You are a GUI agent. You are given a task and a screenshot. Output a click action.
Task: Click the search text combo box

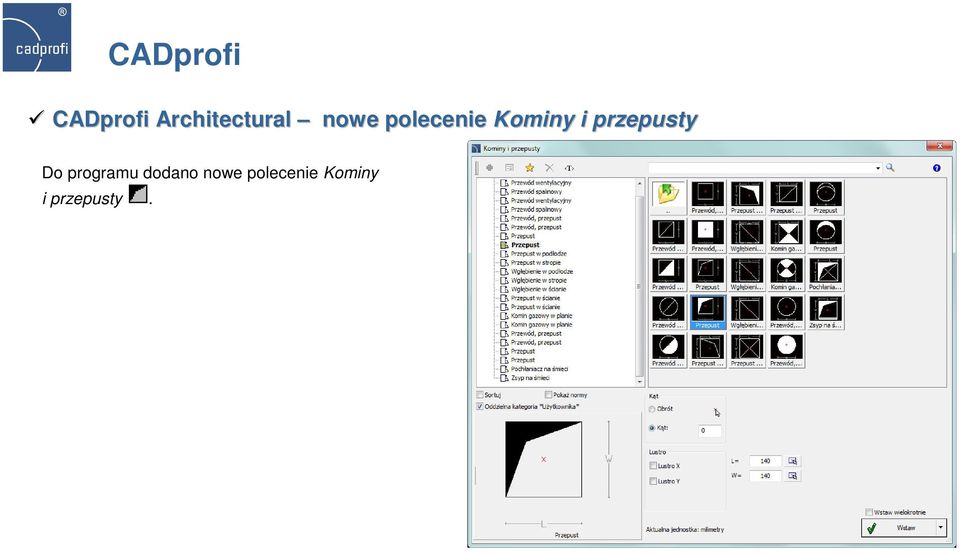click(x=765, y=168)
